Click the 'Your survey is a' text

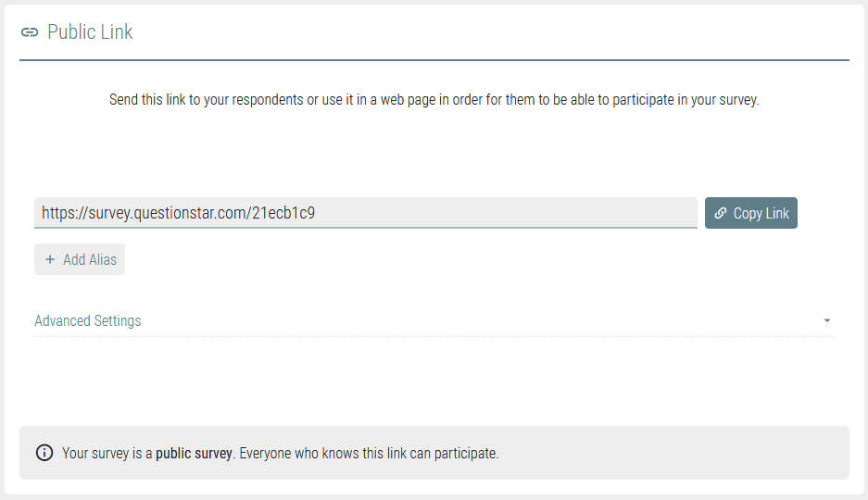click(x=107, y=453)
